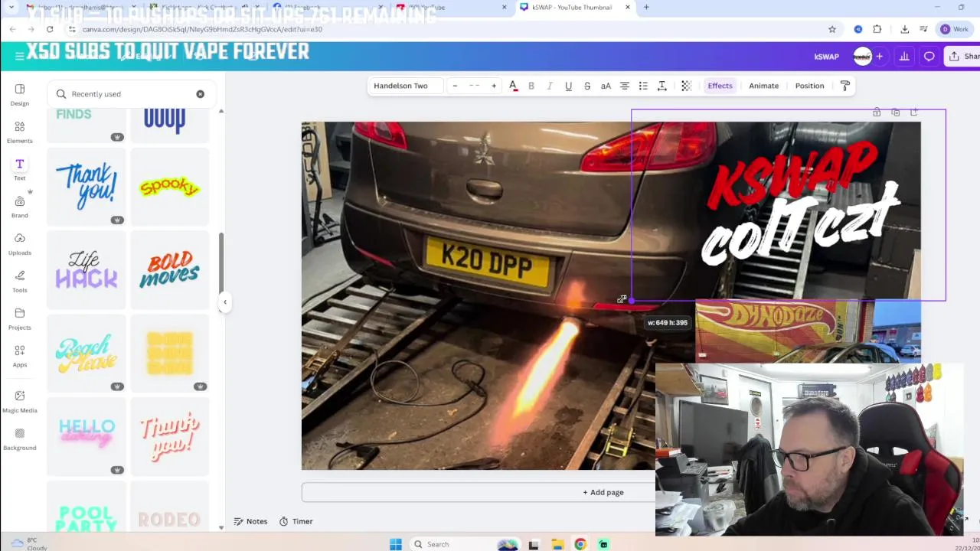Open the Handelson Two font dropdown
Screen dimensions: 980x551
point(405,86)
